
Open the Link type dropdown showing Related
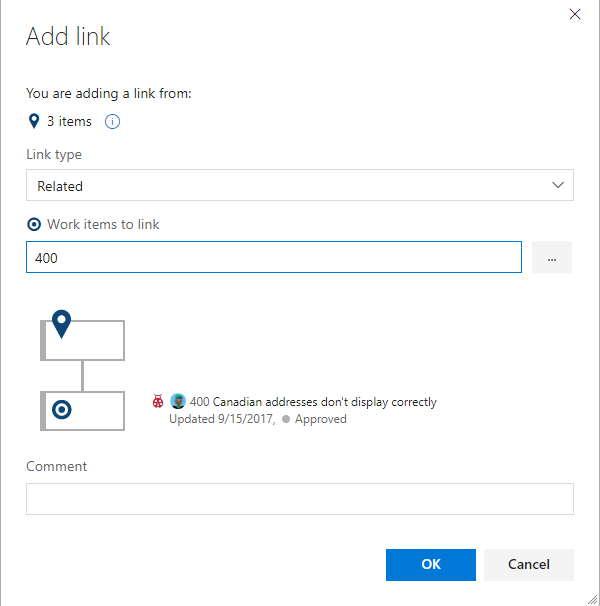(x=300, y=185)
